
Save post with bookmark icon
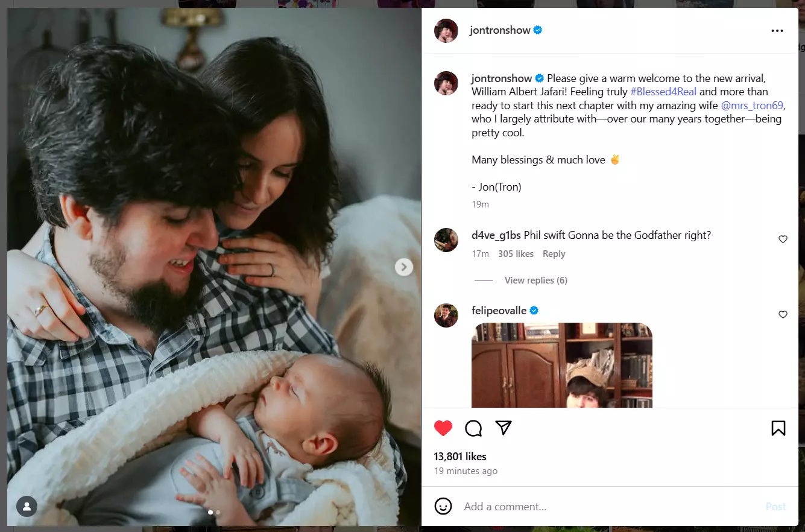[778, 428]
